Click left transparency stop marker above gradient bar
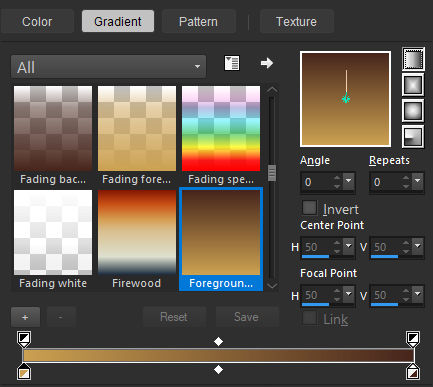This screenshot has height=387, width=433. (24, 339)
